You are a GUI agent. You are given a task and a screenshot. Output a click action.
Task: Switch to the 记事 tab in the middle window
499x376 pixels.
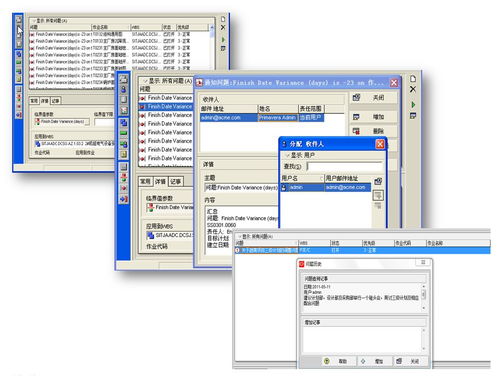coord(175,181)
